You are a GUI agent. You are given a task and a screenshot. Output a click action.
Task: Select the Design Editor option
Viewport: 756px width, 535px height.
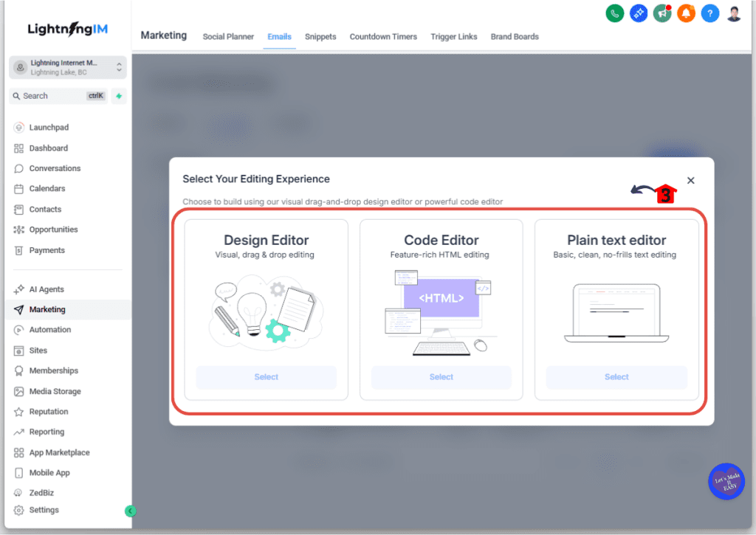pyautogui.click(x=266, y=377)
